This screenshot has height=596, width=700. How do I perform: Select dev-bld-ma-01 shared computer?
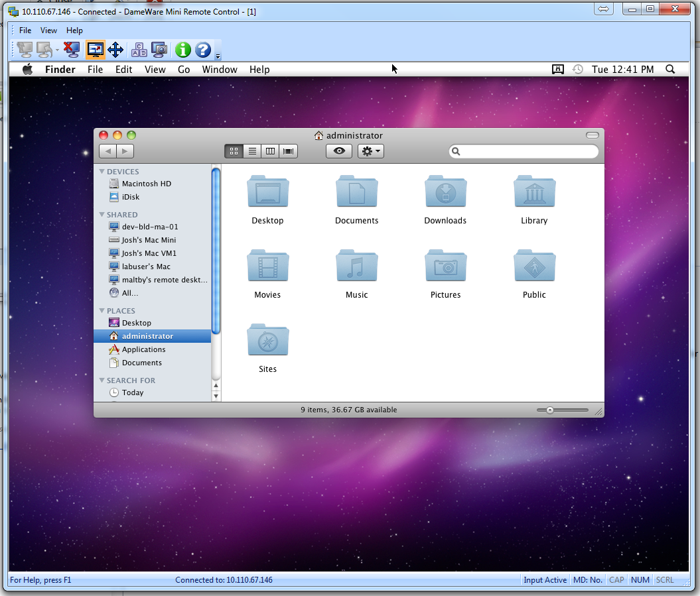[152, 227]
